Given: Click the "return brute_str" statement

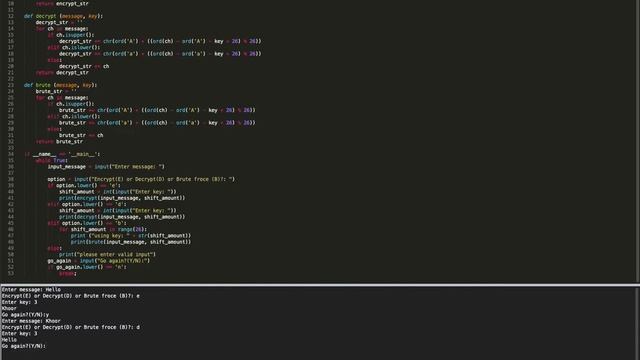Looking at the screenshot, I should pos(59,142).
